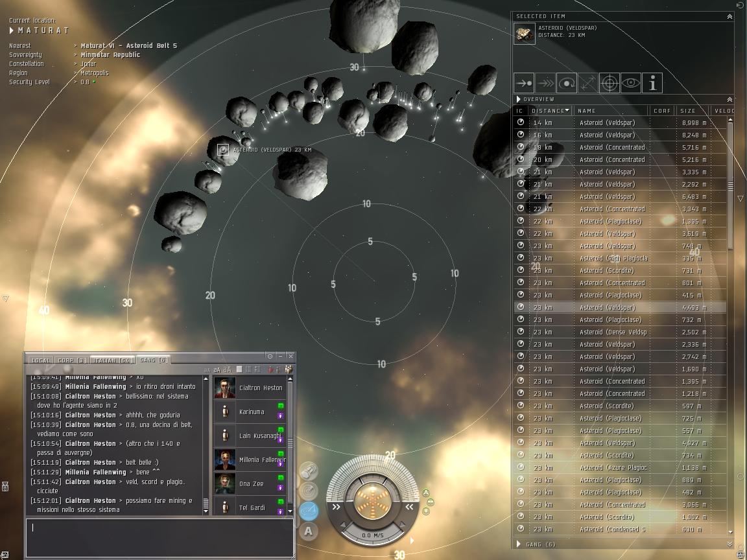Click the Approach icon in Selected Item
Screen dimensions: 747x560
pyautogui.click(x=524, y=83)
